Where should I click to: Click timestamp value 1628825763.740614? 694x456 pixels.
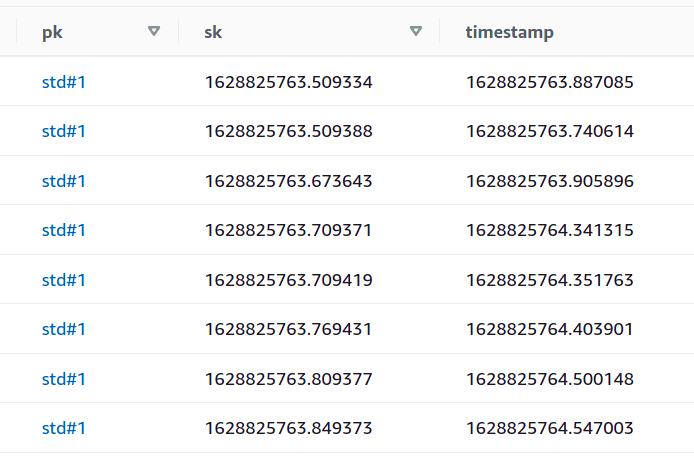549,131
